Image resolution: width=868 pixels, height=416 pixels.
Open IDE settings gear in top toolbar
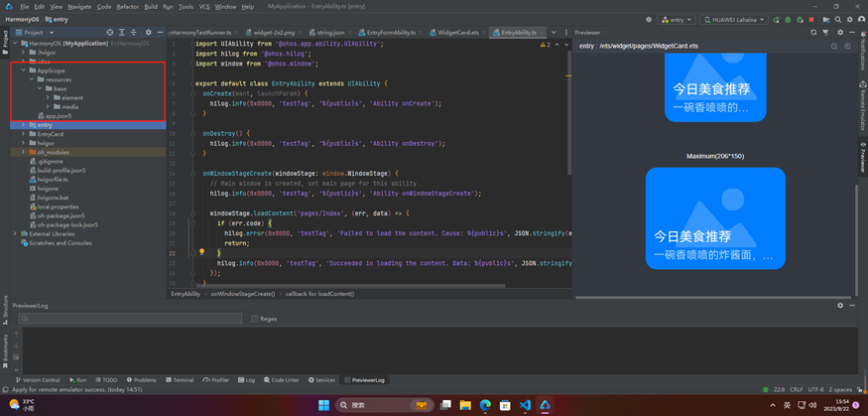coord(850,20)
